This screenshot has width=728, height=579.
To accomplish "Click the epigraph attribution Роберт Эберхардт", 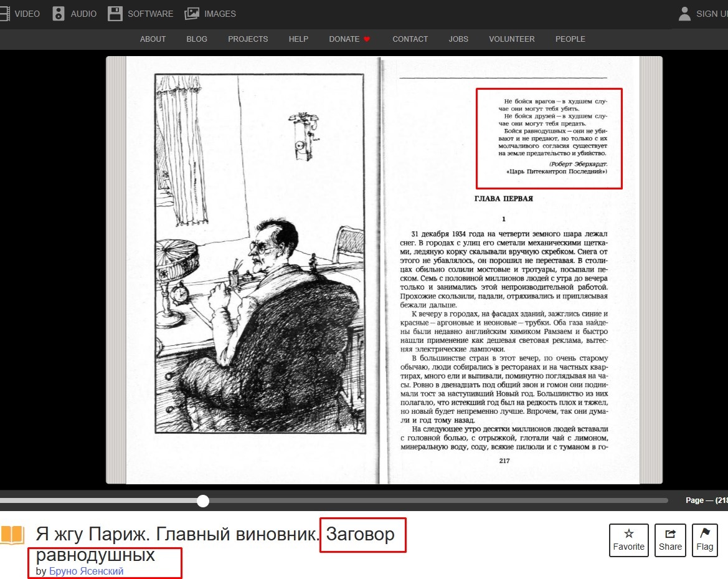I will 578,164.
